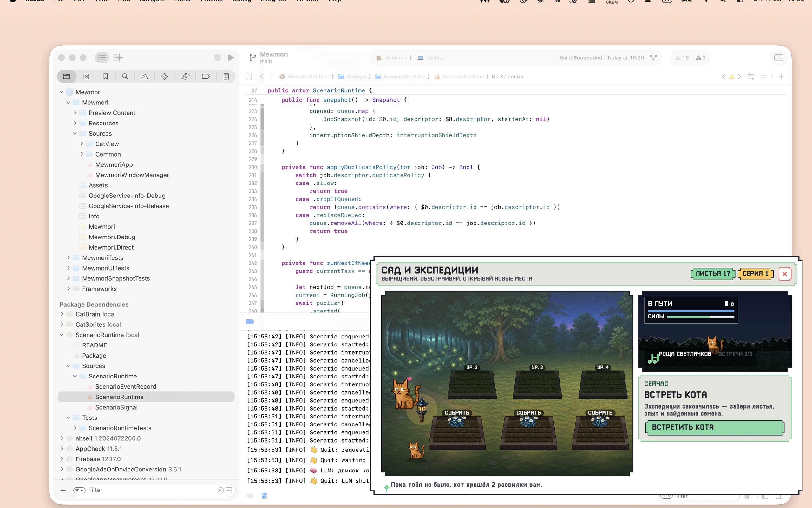Expand the Common folder
The image size is (812, 508).
pyautogui.click(x=81, y=154)
